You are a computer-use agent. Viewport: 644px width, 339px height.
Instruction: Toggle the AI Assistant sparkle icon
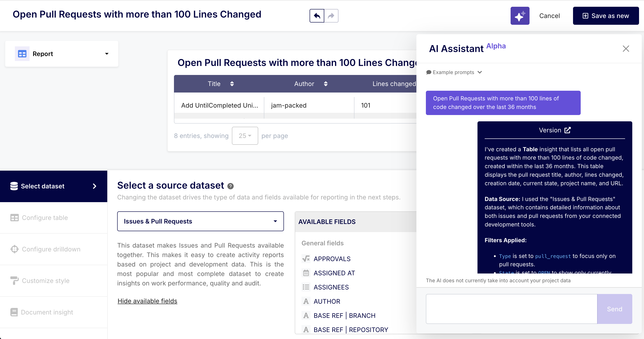pyautogui.click(x=520, y=16)
